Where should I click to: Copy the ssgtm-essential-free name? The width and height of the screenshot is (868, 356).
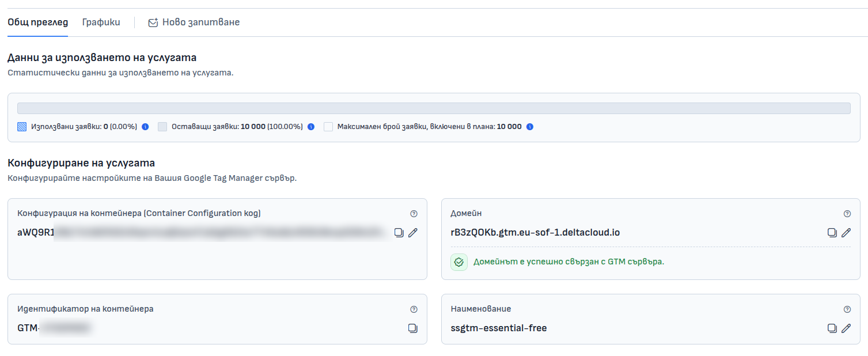click(832, 328)
